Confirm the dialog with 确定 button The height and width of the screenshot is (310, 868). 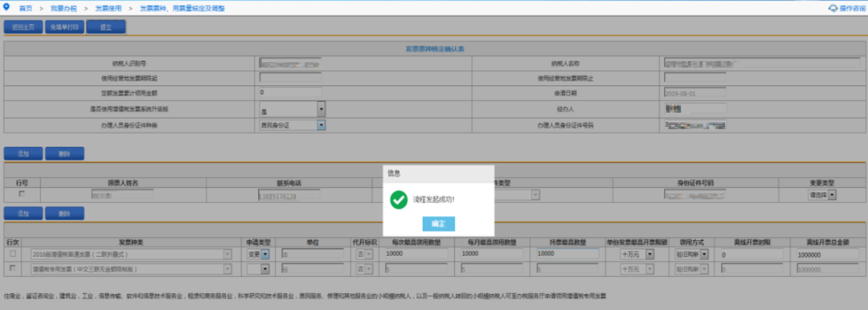[439, 223]
